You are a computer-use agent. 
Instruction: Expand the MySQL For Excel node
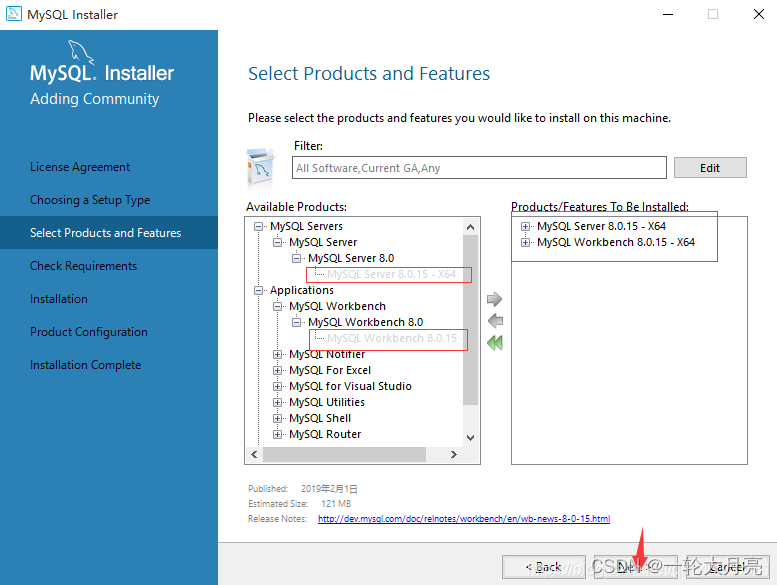pos(278,370)
